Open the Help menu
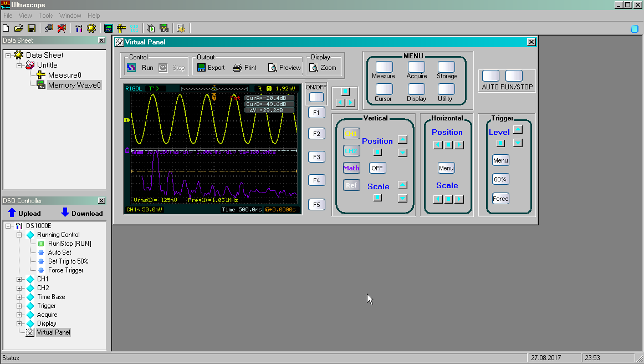Image resolution: width=644 pixels, height=364 pixels. coord(94,16)
